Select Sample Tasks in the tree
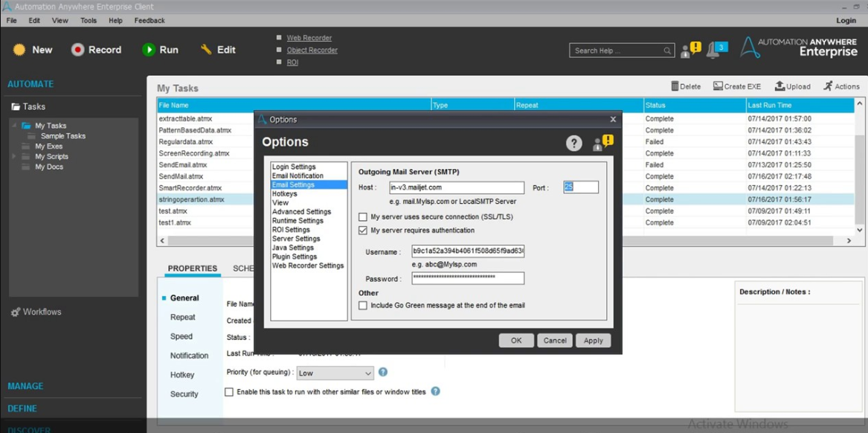868x433 pixels. click(63, 135)
